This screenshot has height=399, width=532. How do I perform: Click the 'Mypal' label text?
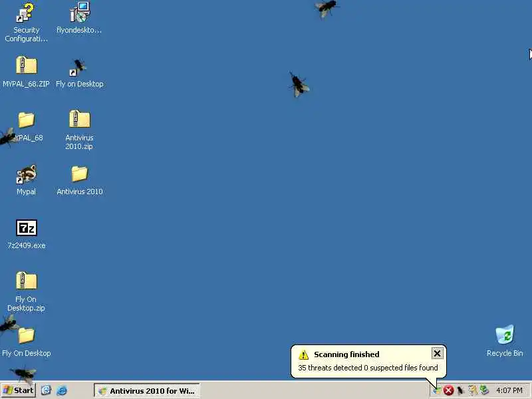click(x=26, y=192)
